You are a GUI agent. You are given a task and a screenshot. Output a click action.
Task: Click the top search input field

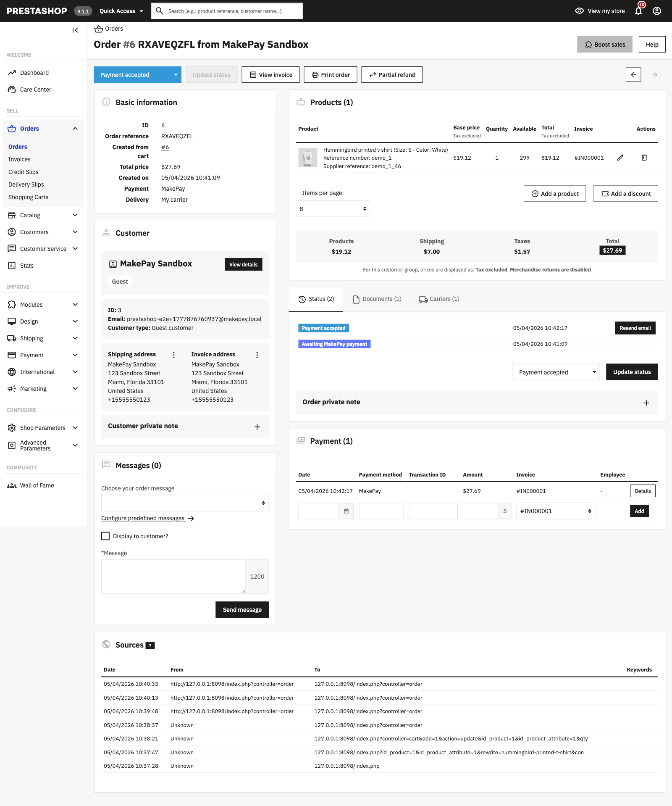tap(233, 11)
